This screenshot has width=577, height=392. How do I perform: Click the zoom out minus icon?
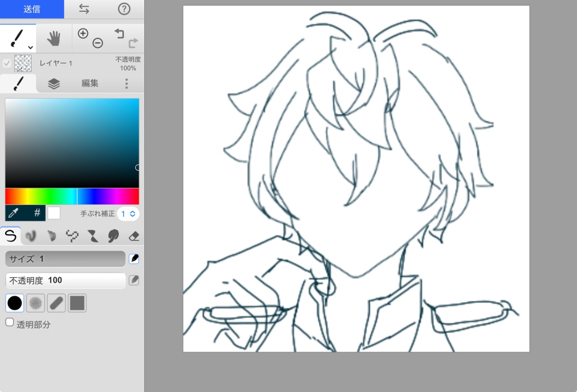(x=97, y=43)
